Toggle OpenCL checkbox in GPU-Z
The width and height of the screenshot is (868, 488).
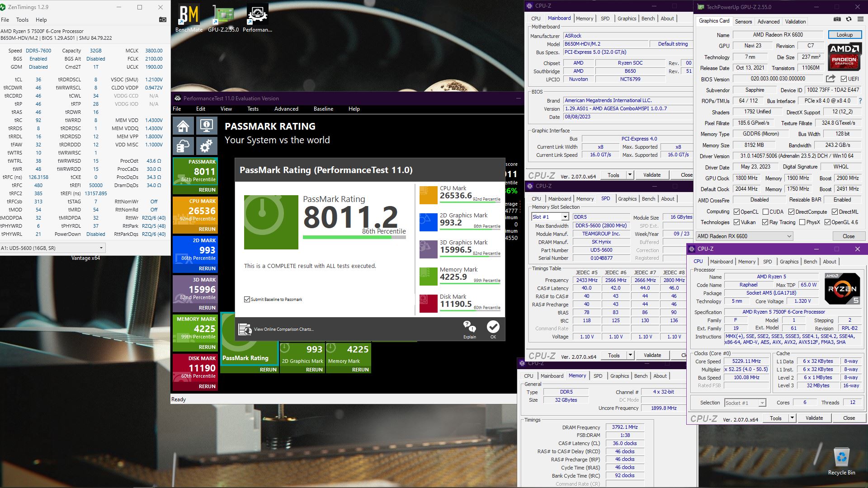736,212
